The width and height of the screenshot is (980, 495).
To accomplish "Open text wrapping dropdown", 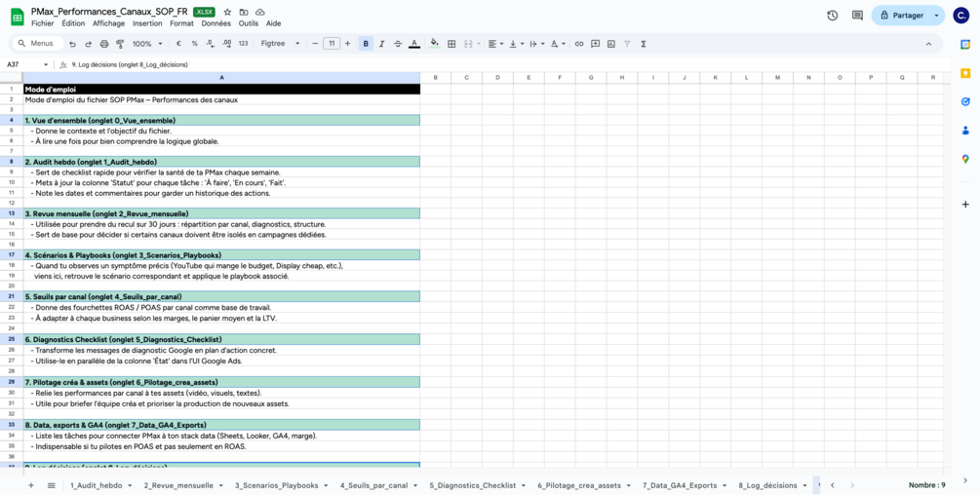I will (x=536, y=44).
